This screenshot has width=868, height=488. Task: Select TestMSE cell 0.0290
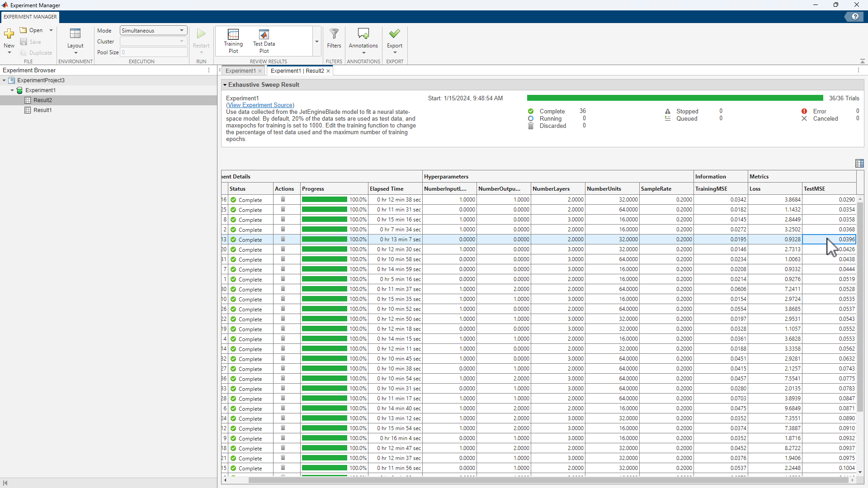tap(829, 200)
